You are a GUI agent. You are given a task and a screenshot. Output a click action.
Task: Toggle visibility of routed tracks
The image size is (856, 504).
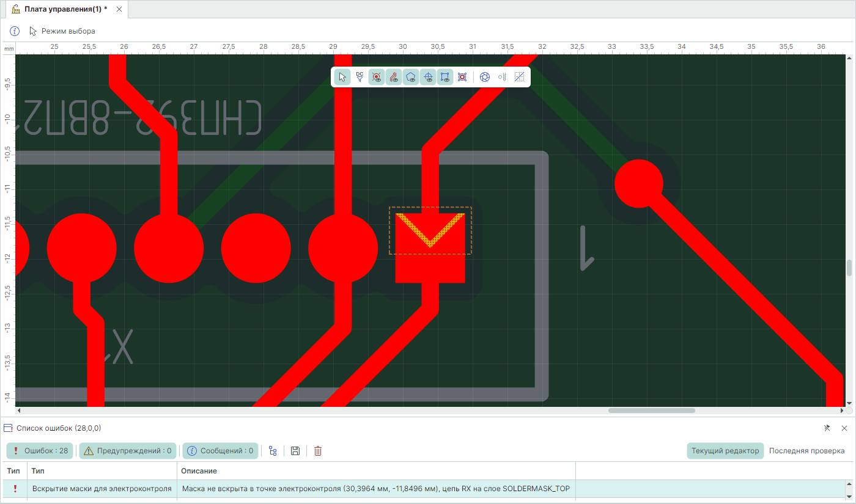pos(394,77)
